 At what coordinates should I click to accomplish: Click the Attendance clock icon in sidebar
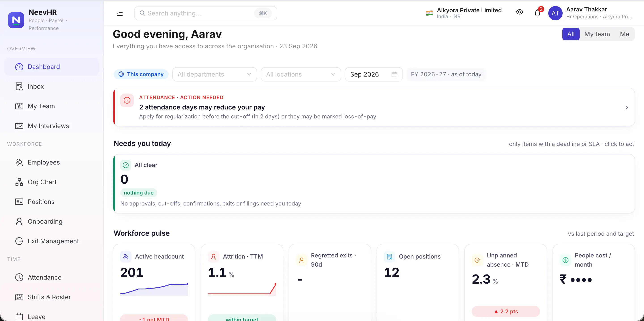[19, 278]
